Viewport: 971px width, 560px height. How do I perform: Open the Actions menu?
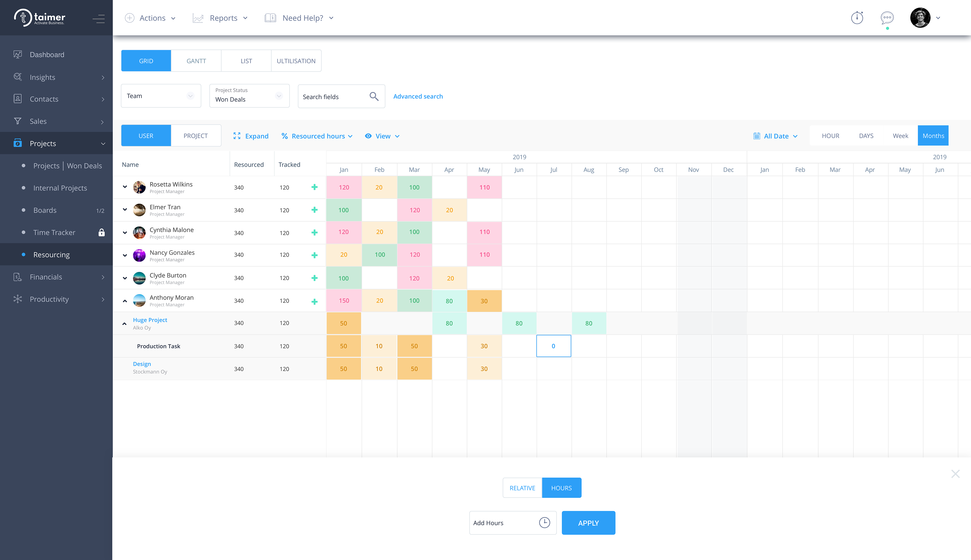click(150, 18)
